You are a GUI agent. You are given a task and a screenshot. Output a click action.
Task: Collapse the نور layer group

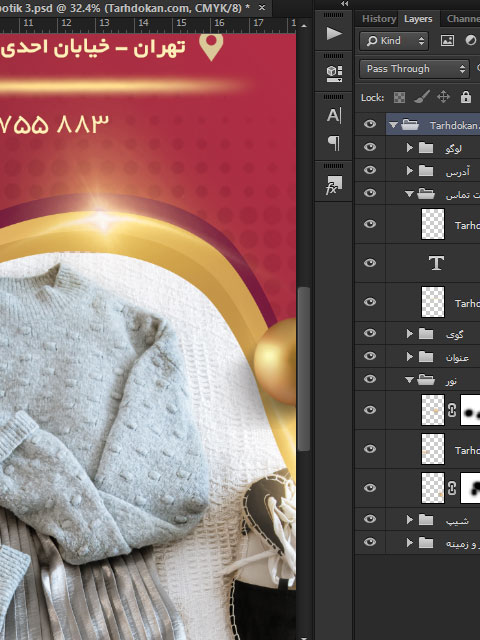[x=409, y=380]
